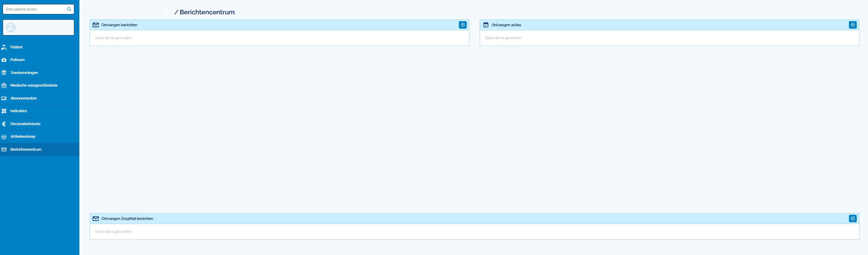Click the Ontvangen ZorgMail berichten header
The width and height of the screenshot is (868, 255).
[127, 219]
